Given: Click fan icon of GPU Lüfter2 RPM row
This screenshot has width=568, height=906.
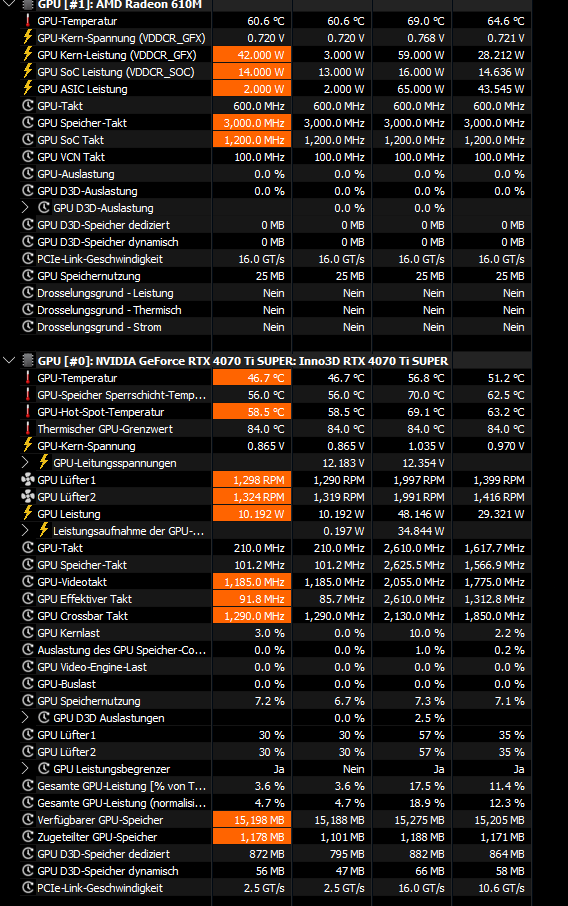Looking at the screenshot, I should (x=28, y=496).
